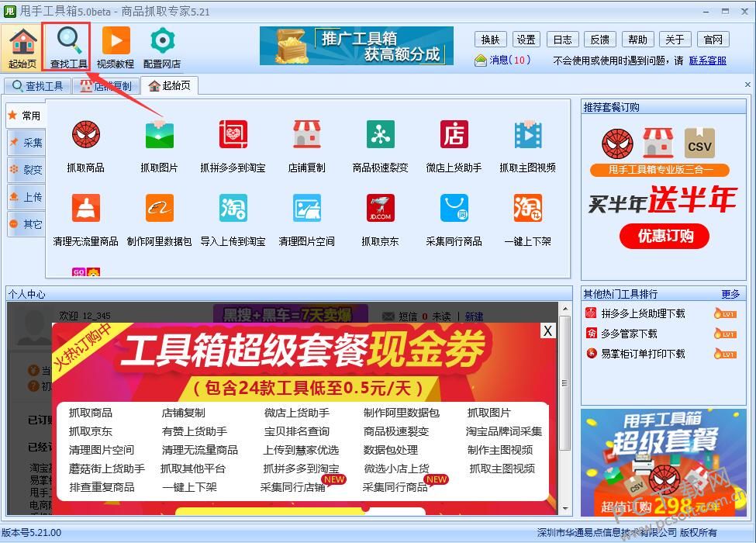Viewport: 756px width, 543px height.
Task: Launch the 微店上货助手 tool icon
Action: (454, 134)
